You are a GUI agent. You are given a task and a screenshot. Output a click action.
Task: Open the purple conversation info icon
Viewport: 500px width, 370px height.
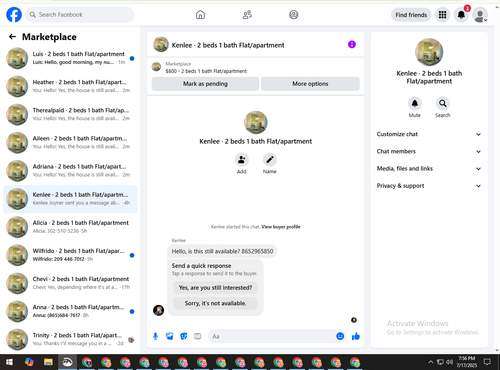pyautogui.click(x=352, y=44)
